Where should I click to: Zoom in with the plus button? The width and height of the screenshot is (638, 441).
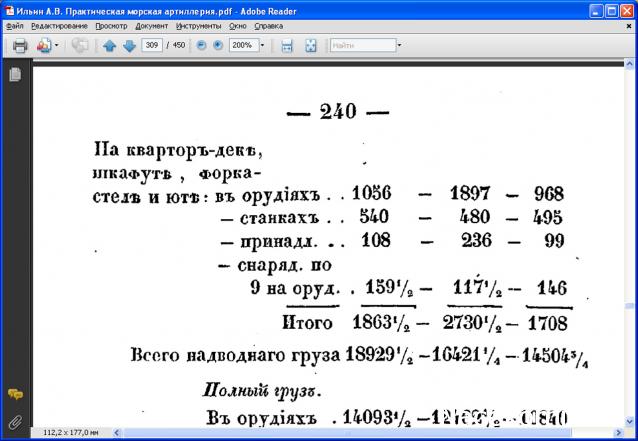[x=218, y=45]
